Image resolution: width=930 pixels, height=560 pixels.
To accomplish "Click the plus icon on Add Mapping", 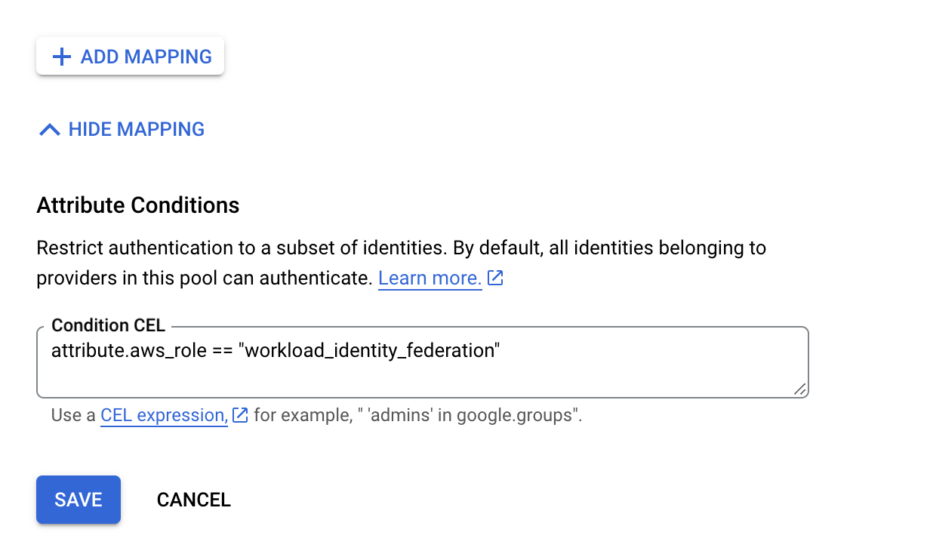I will (x=61, y=57).
